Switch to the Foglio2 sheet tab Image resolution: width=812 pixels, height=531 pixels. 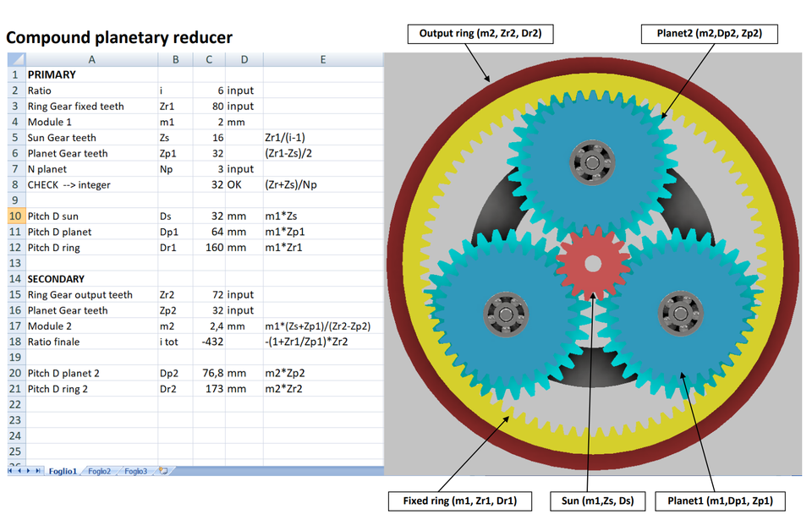pyautogui.click(x=99, y=471)
